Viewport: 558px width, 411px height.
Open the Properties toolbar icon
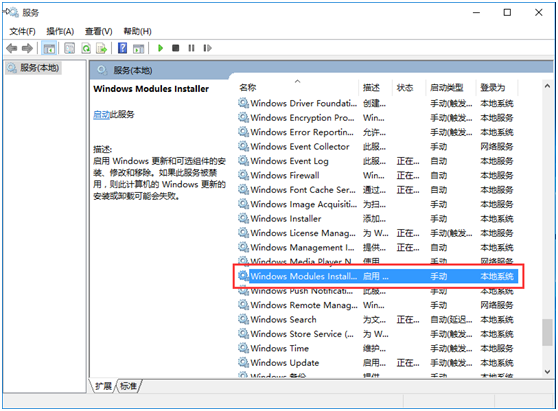tap(69, 48)
